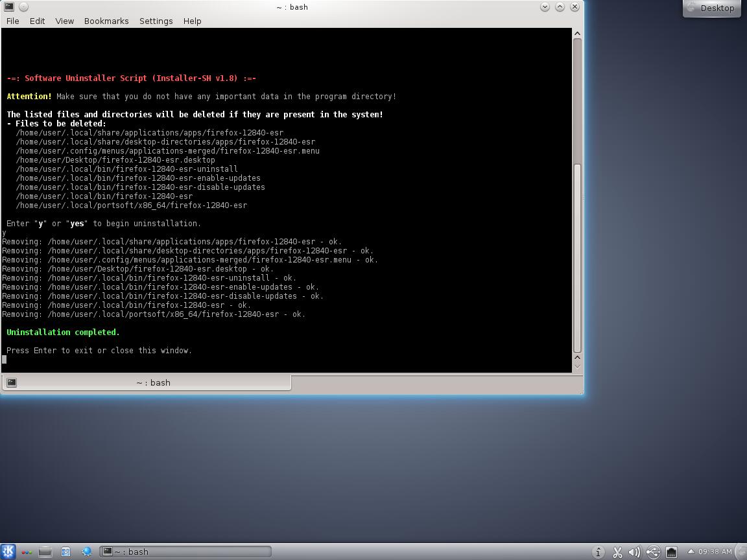Launch the file manager from the panel
This screenshot has height=560, width=747.
point(65,552)
